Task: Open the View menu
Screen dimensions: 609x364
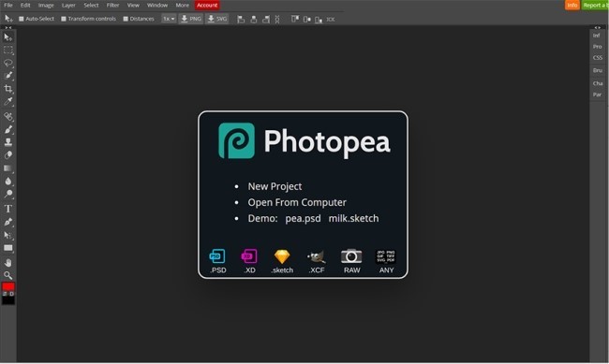Action: (x=133, y=5)
